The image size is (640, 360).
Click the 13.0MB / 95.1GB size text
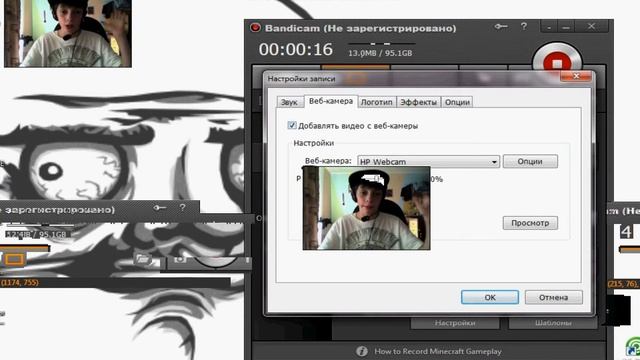(x=380, y=53)
